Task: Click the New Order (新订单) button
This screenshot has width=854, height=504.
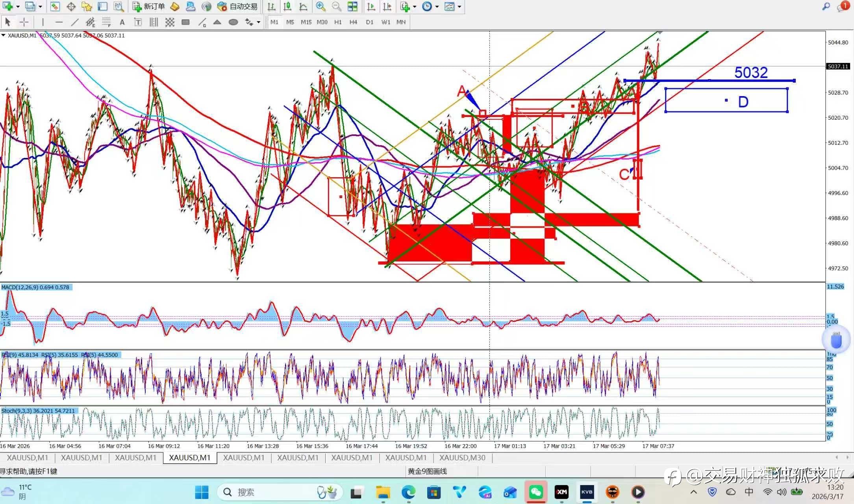Action: [149, 6]
